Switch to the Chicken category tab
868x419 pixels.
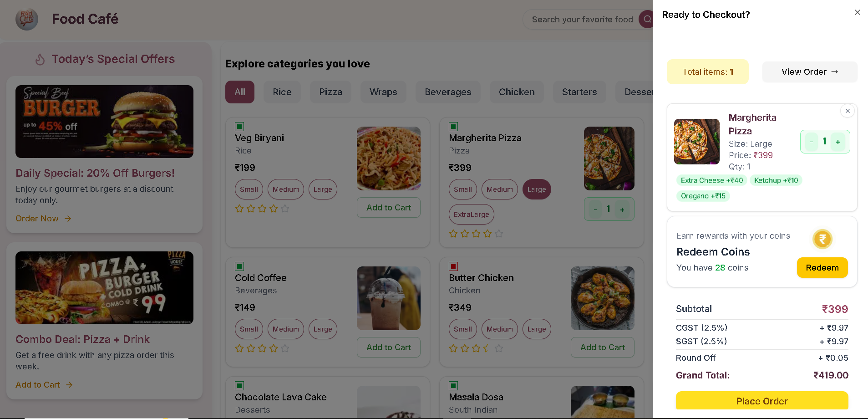pos(517,92)
